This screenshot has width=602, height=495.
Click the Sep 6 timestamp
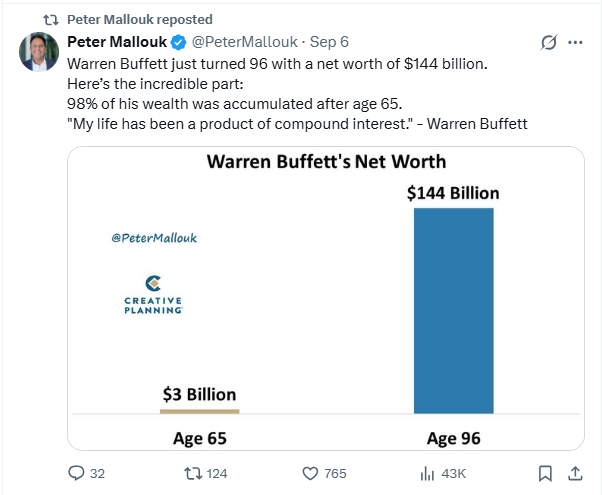(329, 42)
